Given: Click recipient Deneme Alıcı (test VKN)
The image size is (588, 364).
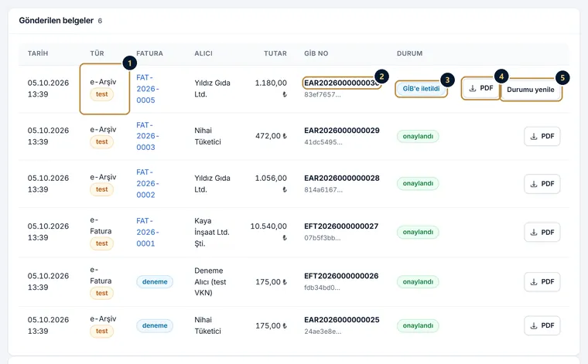Looking at the screenshot, I should click(210, 281).
